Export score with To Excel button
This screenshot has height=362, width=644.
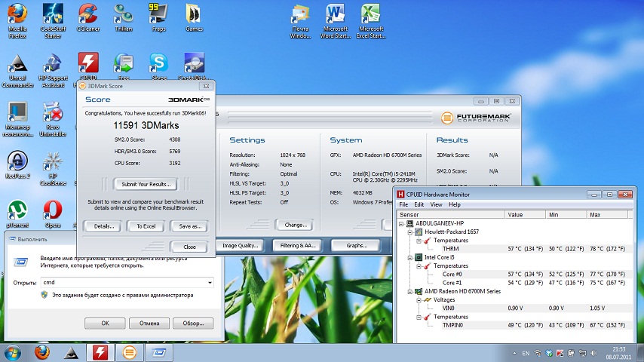[x=146, y=226]
